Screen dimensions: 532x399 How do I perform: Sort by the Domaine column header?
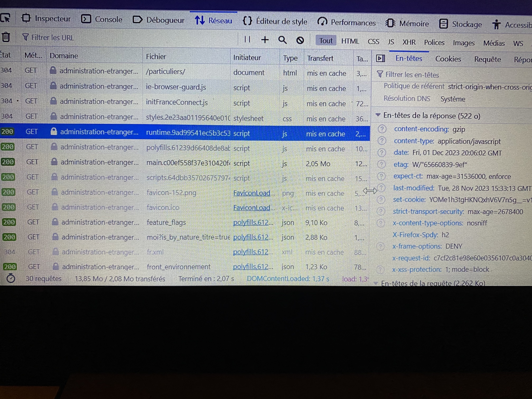(94, 56)
